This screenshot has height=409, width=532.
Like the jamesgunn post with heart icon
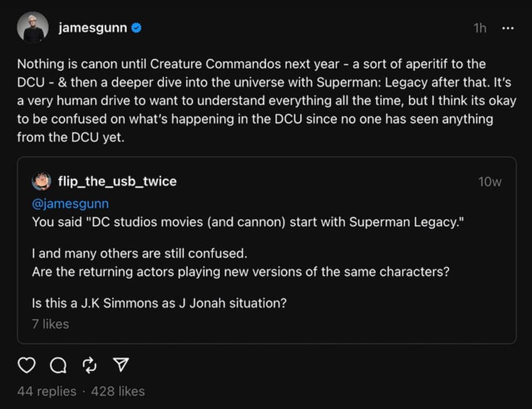coord(27,365)
